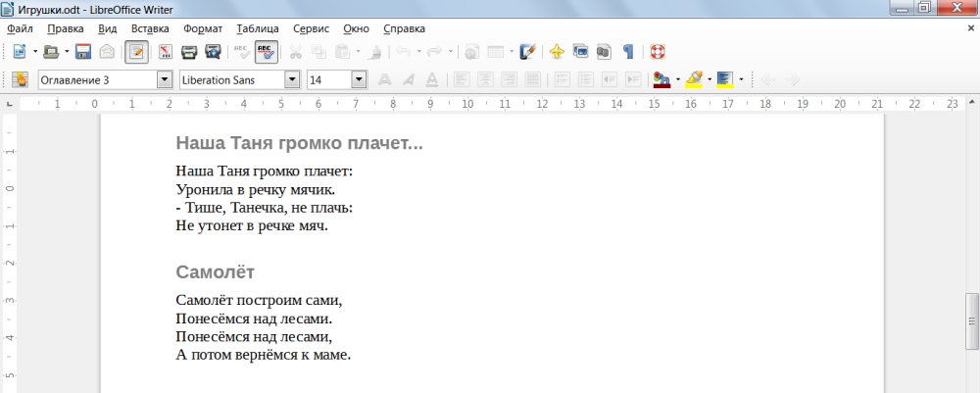Toggle AutoSpellcheck button
Viewport: 980px width, 393px height.
pos(267,52)
